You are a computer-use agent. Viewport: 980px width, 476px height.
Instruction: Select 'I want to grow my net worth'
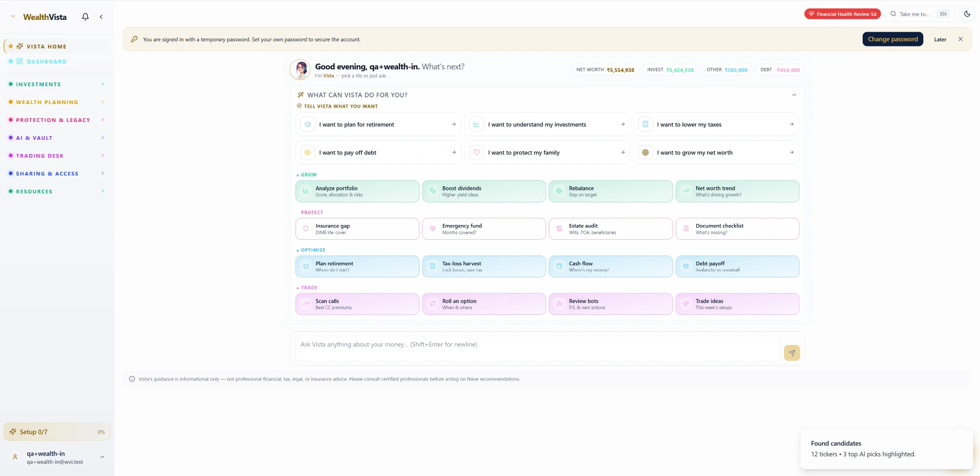coord(716,153)
